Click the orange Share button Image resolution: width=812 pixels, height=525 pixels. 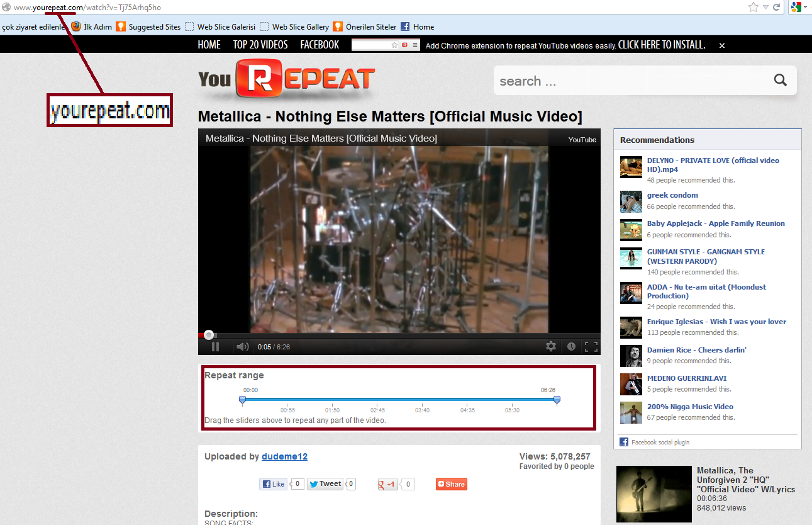click(452, 484)
